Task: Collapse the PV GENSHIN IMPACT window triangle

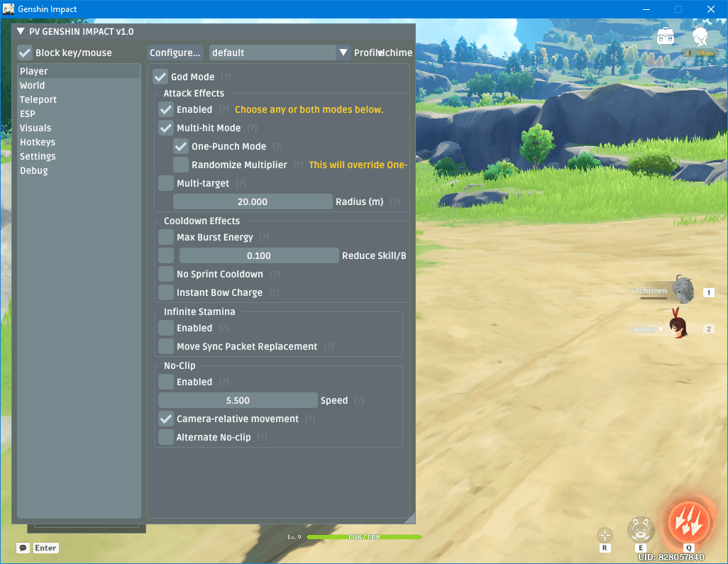Action: pyautogui.click(x=21, y=31)
